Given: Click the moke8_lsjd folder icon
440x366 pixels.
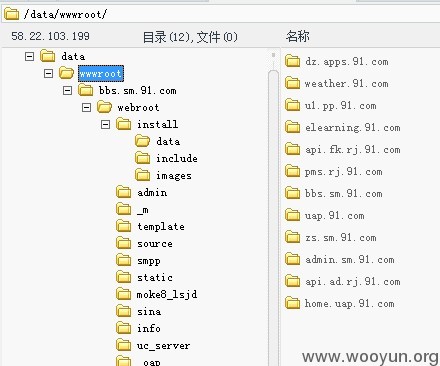Looking at the screenshot, I should pyautogui.click(x=124, y=294).
